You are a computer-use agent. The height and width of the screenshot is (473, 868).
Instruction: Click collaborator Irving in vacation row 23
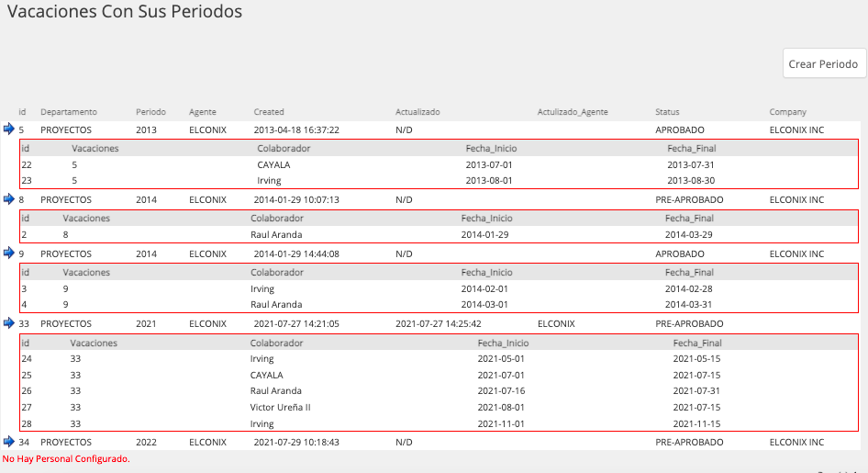coord(269,180)
